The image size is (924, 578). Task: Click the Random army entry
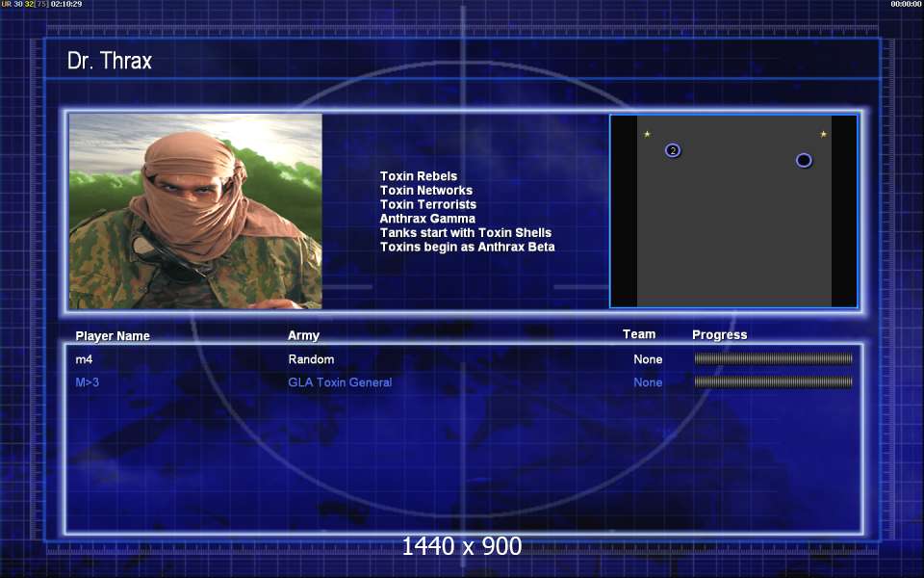[311, 359]
